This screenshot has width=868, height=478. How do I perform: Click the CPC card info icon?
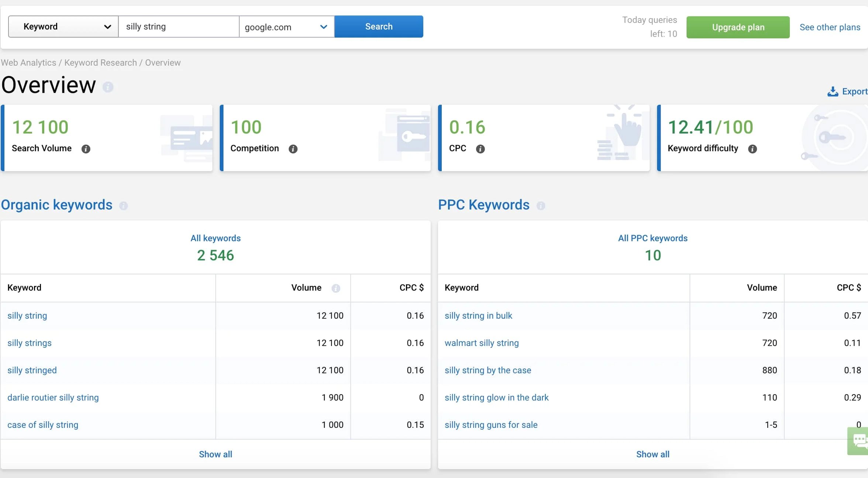pos(480,149)
